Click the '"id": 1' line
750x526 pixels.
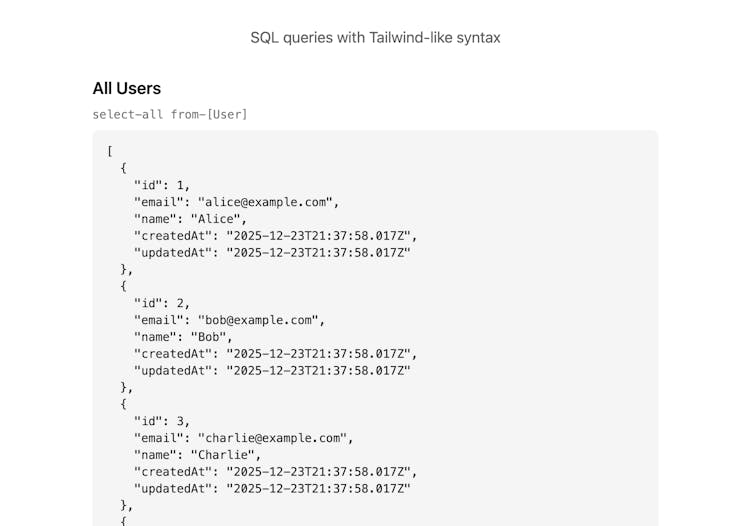[162, 185]
